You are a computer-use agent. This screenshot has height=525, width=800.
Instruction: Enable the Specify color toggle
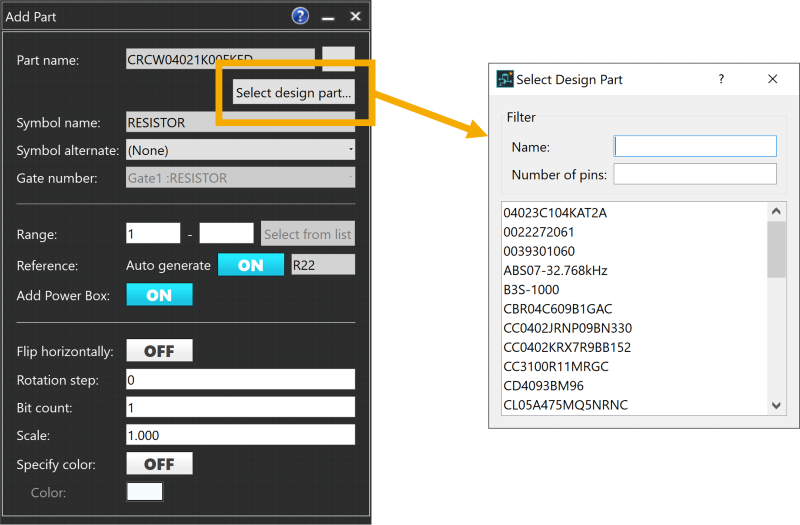[159, 464]
